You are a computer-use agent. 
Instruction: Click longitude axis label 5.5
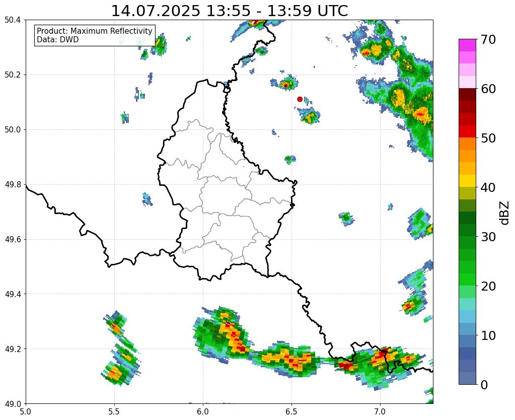click(114, 412)
